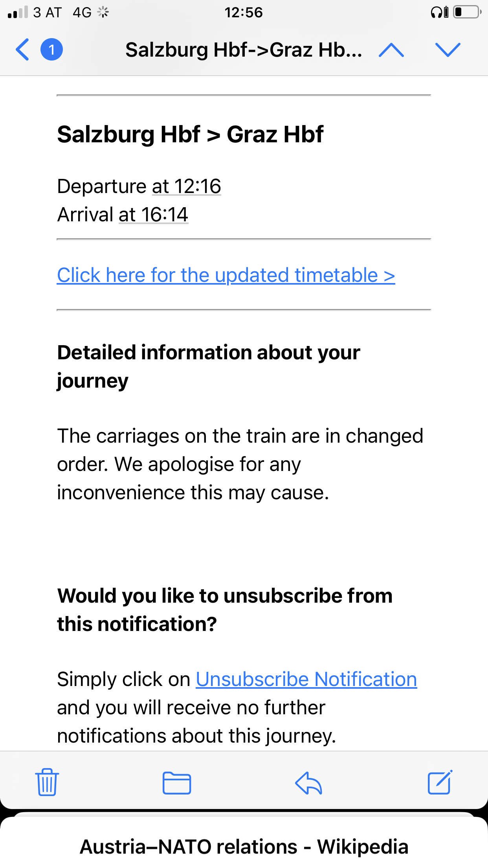Reply using the arrow icon
Screen dimensions: 488x868
coord(308,783)
